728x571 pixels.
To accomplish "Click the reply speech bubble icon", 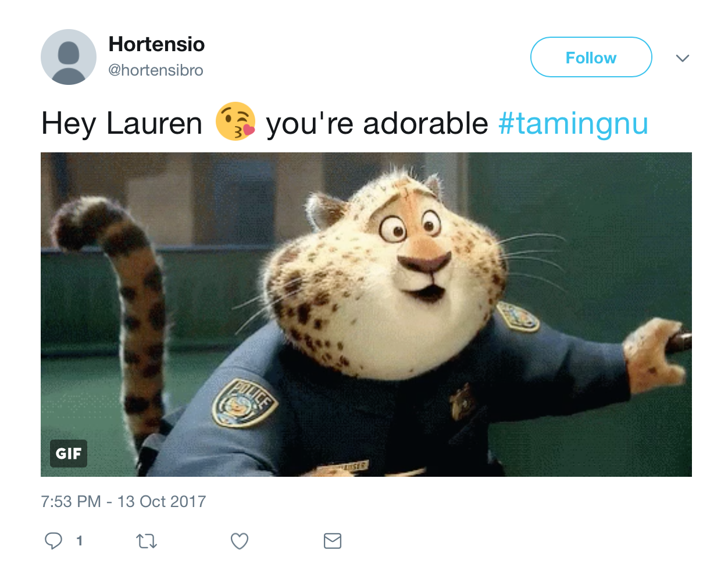I will point(53,541).
